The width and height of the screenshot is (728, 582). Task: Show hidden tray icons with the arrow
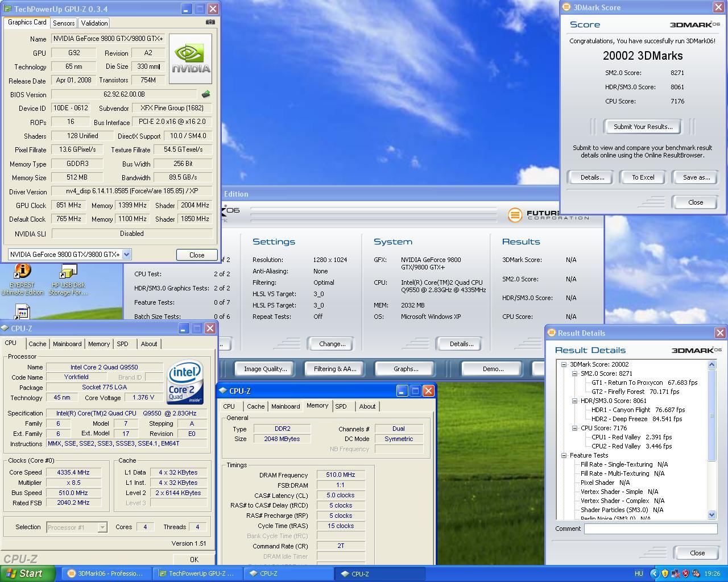[655, 574]
